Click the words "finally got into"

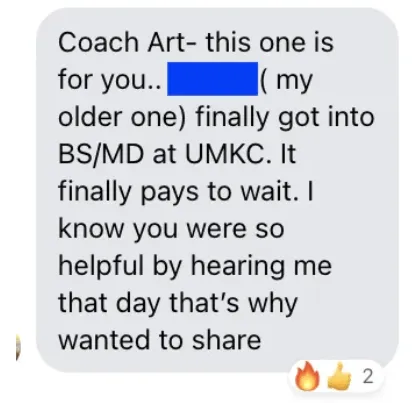(x=285, y=118)
